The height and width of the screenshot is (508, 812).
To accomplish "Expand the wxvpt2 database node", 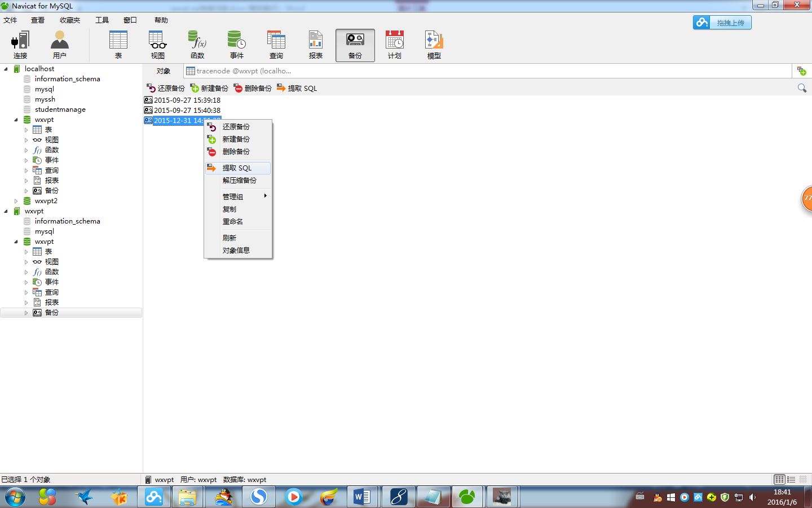I will [x=16, y=201].
